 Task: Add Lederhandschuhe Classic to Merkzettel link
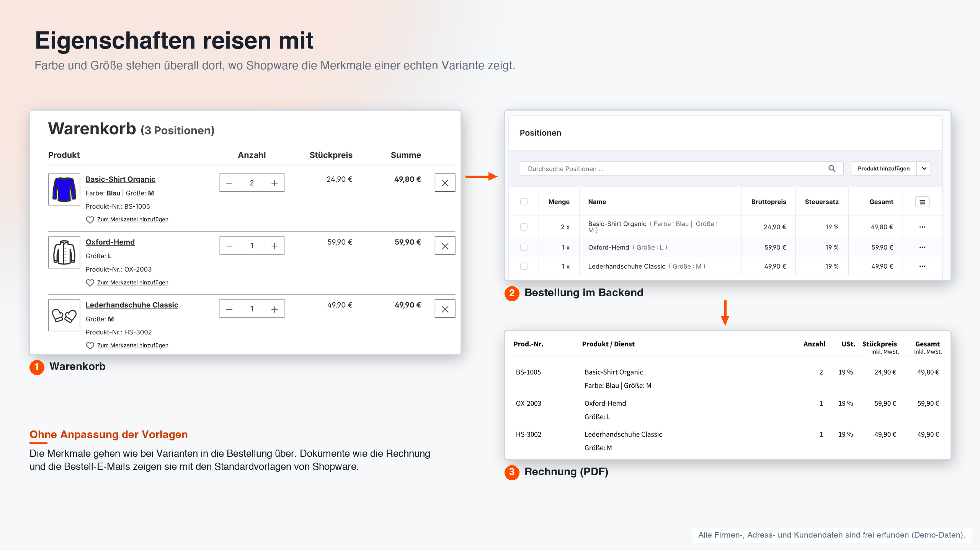(x=132, y=346)
